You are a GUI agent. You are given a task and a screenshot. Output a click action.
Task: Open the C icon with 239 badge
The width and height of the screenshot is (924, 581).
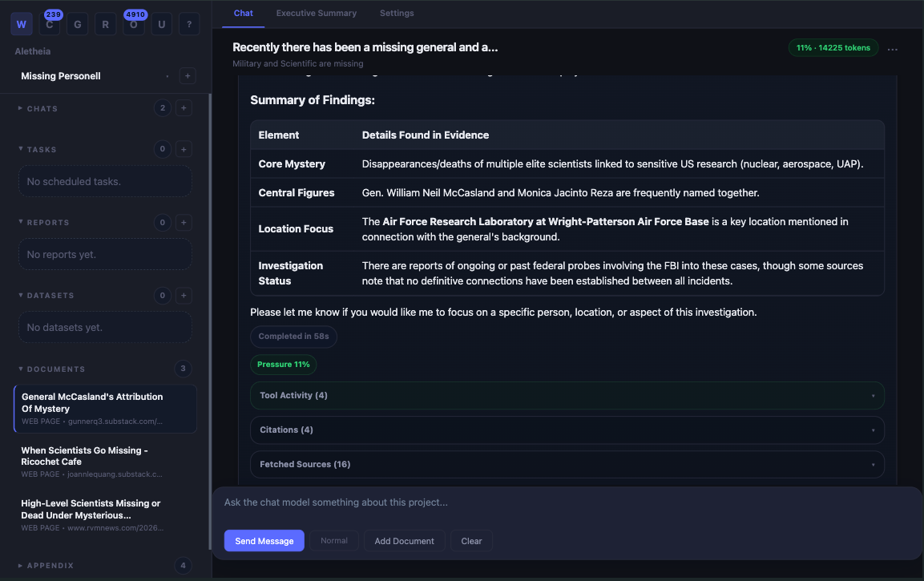pyautogui.click(x=50, y=24)
